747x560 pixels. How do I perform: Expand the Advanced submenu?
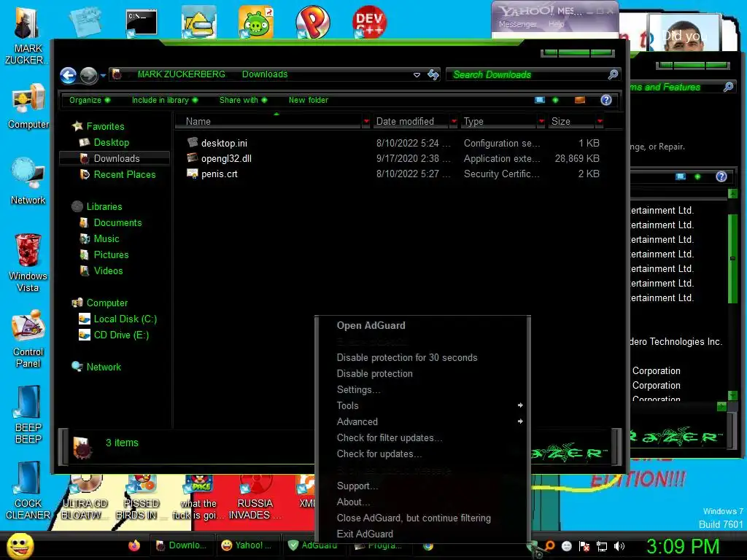[x=422, y=422]
